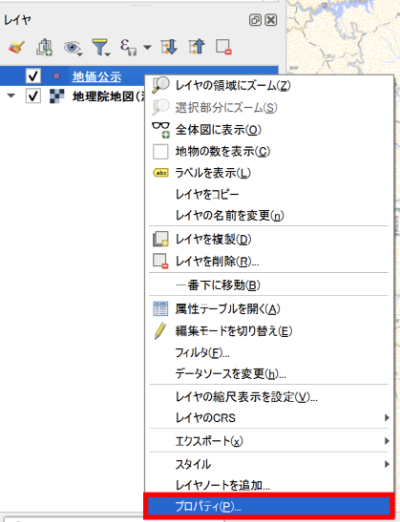The width and height of the screenshot is (400, 522).
Task: Click the Filter Legend by Expression icon
Action: pyautogui.click(x=128, y=47)
